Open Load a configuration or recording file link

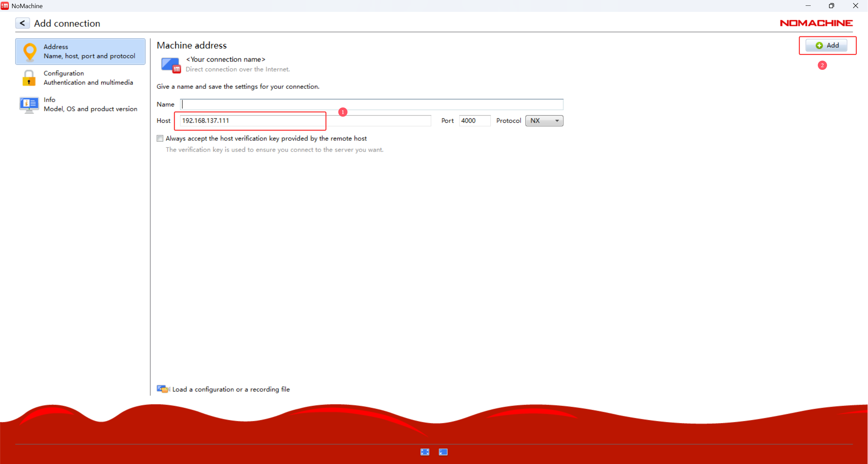pos(231,389)
